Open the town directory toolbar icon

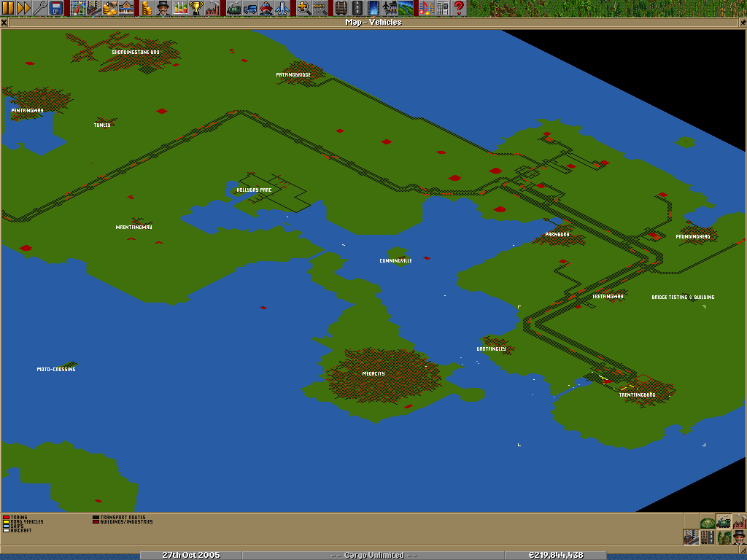[94, 8]
